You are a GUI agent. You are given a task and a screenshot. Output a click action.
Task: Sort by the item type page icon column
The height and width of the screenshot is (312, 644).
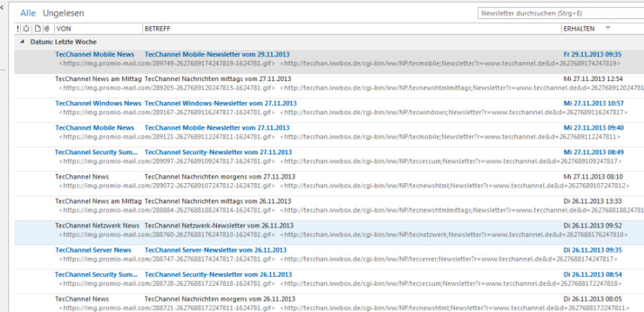click(x=37, y=29)
